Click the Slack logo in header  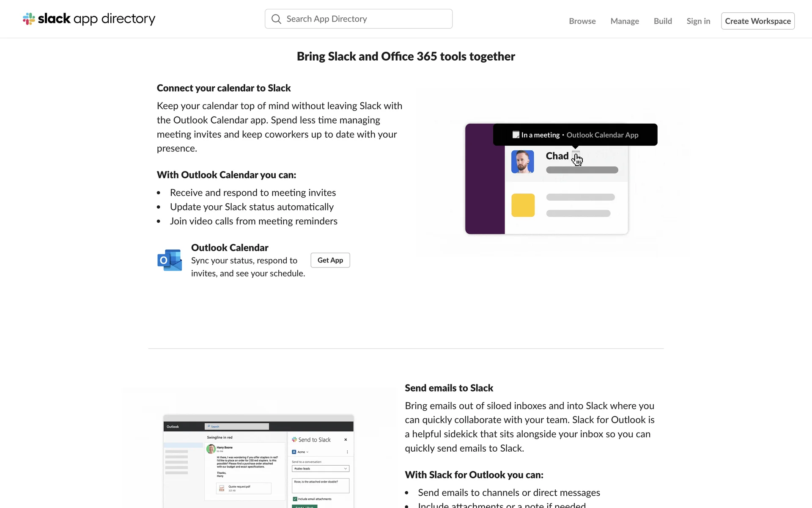pos(29,19)
